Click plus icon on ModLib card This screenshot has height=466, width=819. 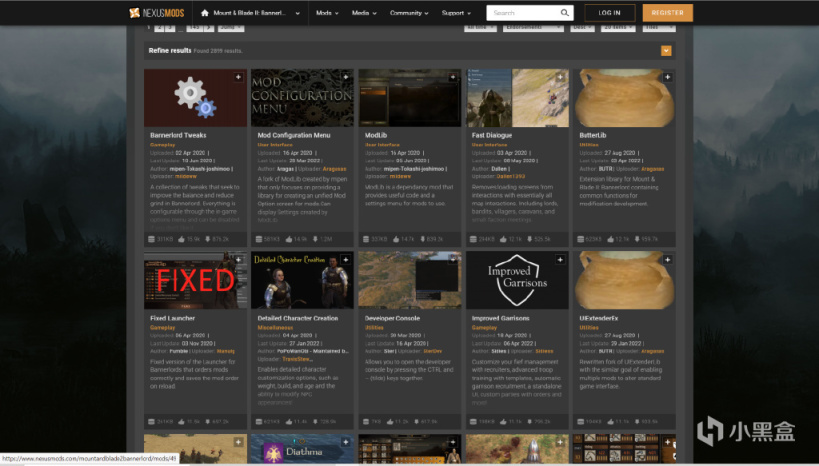click(453, 77)
